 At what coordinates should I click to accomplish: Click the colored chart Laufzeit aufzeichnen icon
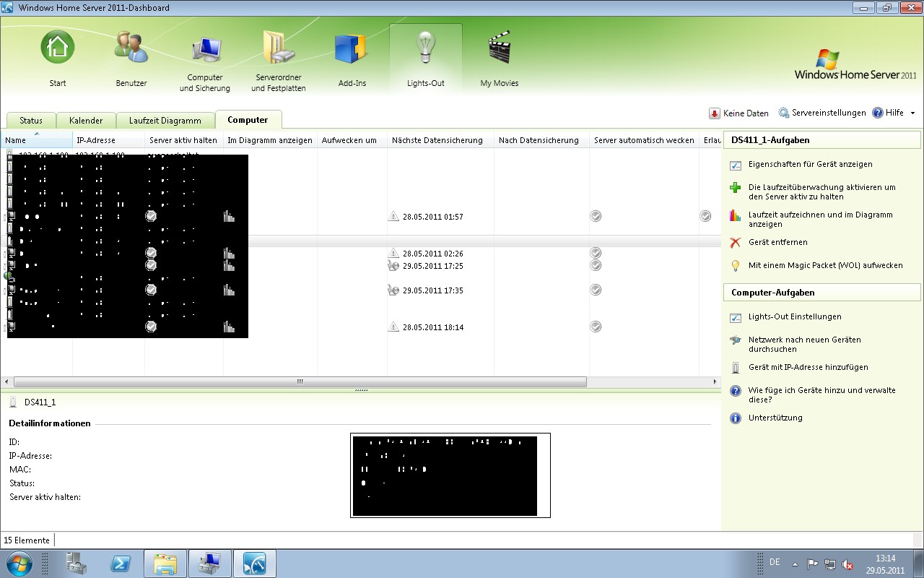tap(736, 215)
